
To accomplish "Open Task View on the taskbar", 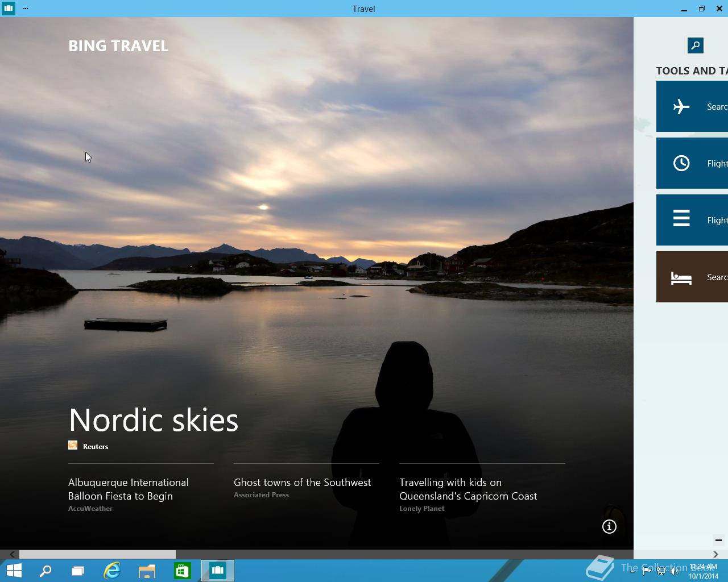I will point(78,571).
